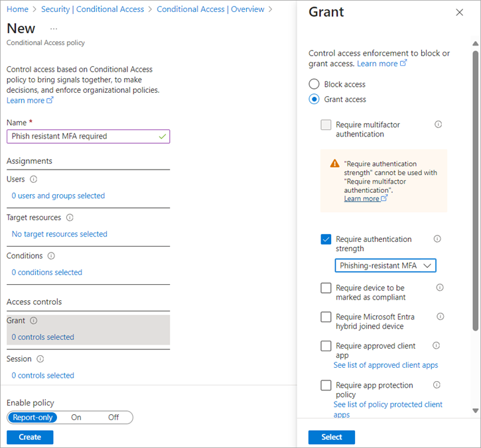The width and height of the screenshot is (481, 448).
Task: Click info icon next to Users
Action: coord(34,179)
